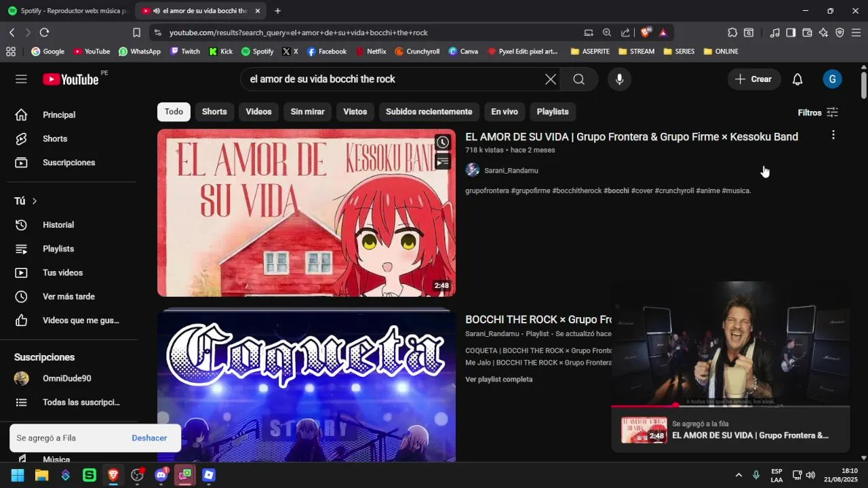Go to the YouTube logo home

point(71,79)
